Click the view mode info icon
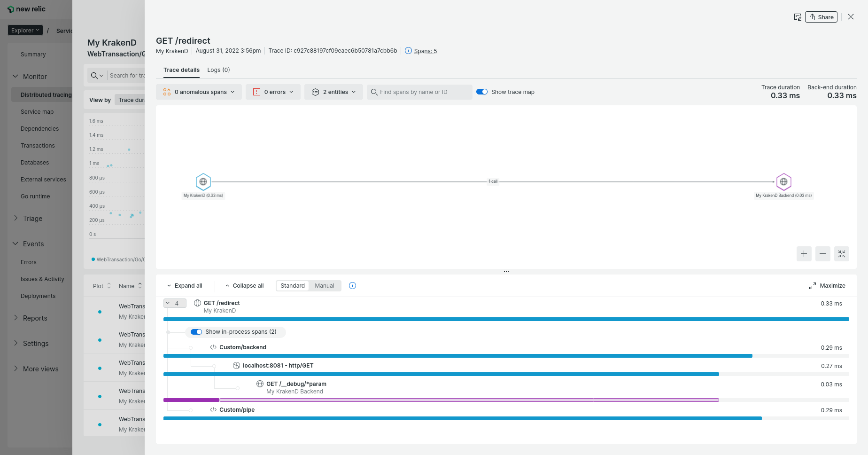 click(353, 286)
